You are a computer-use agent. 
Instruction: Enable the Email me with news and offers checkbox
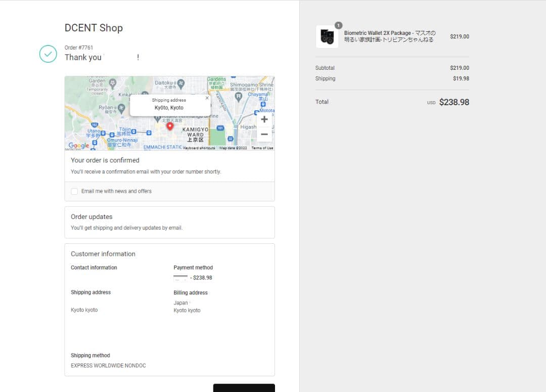(74, 191)
